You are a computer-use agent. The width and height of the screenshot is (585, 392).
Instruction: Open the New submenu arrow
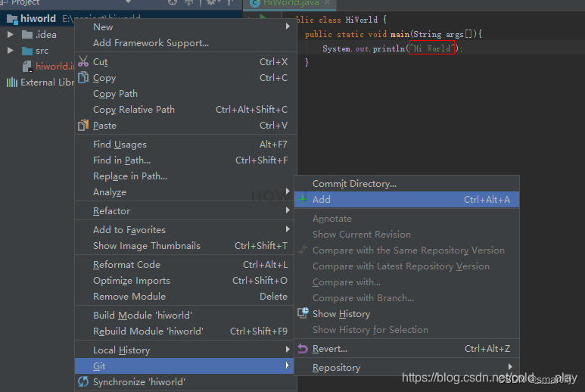click(288, 26)
